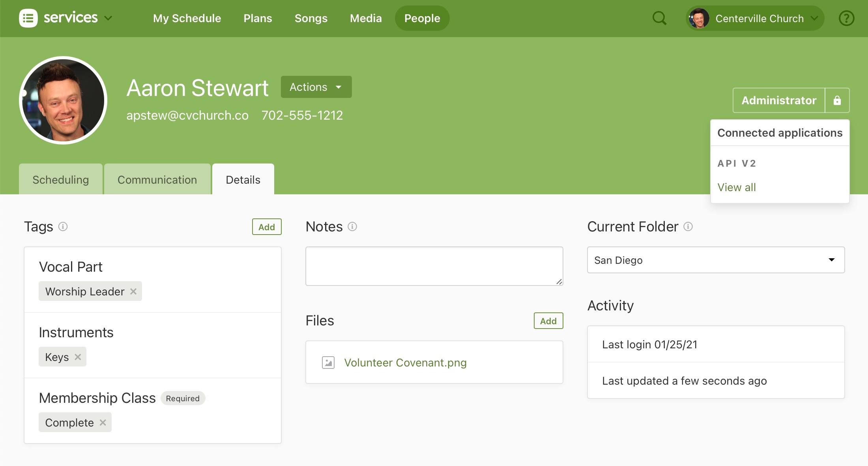Click the lock icon beside Administrator
Image resolution: width=868 pixels, height=466 pixels.
pyautogui.click(x=837, y=100)
